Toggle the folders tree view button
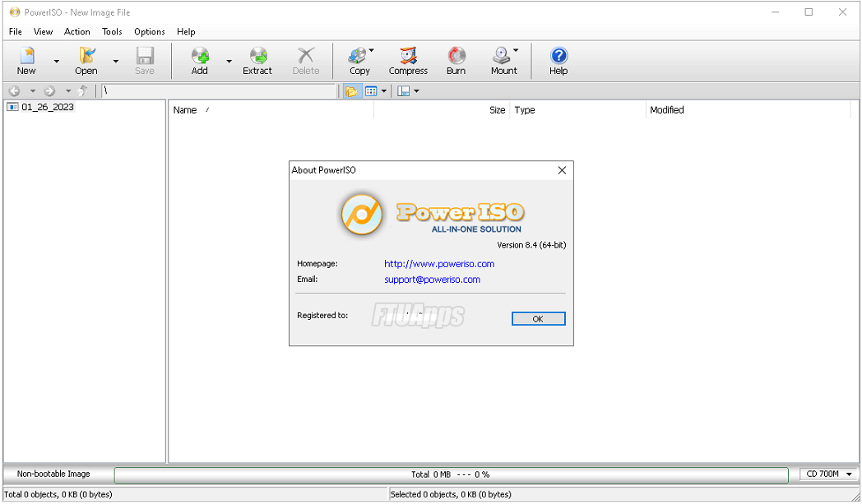The width and height of the screenshot is (862, 504). point(351,91)
